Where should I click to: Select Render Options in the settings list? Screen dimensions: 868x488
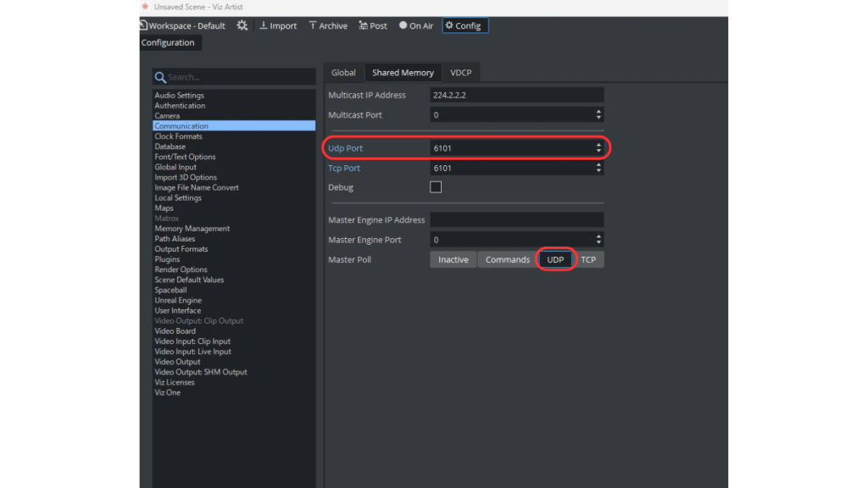pyautogui.click(x=181, y=269)
